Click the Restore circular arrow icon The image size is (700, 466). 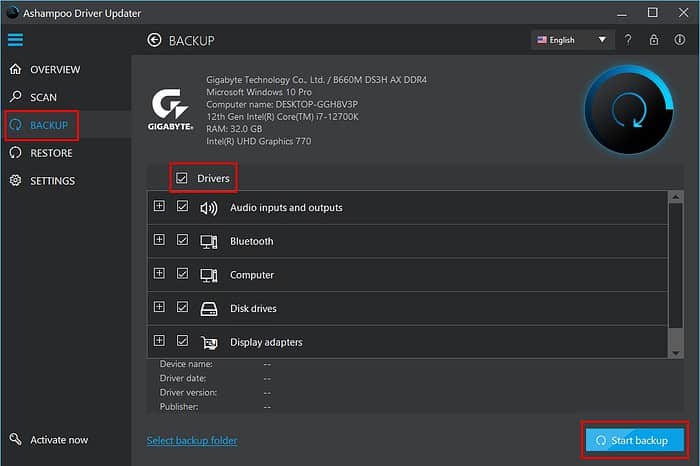[16, 153]
